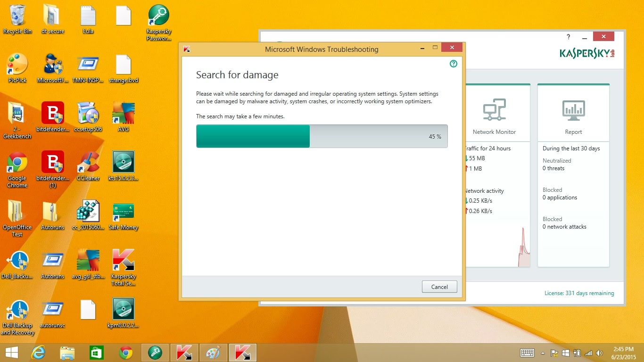This screenshot has height=362, width=644.
Task: Select the bitdefender (1) installer icon
Action: 53,169
